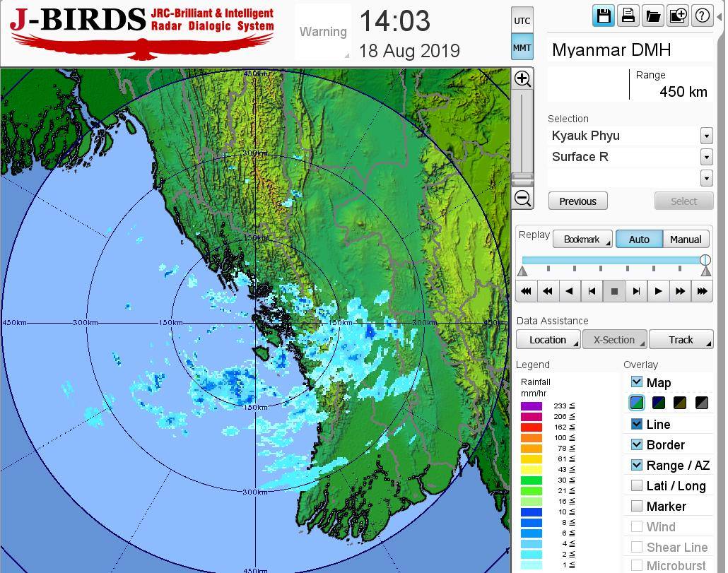Viewport: 728px width, 573px height.
Task: Enable the Marker overlay
Action: point(637,506)
